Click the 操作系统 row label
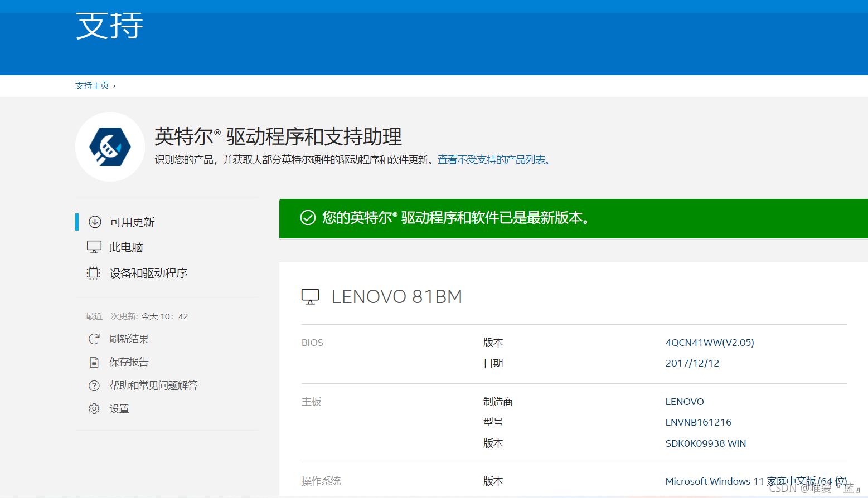 (321, 481)
